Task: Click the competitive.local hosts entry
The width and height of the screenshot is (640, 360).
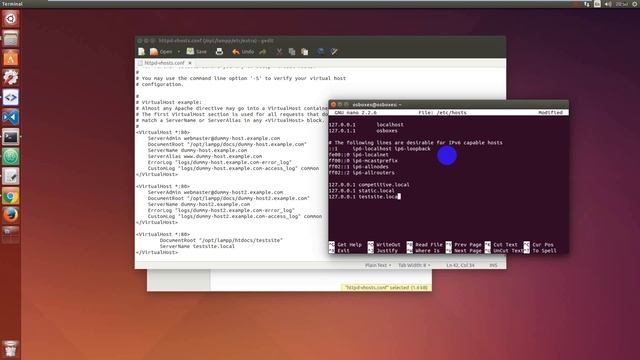Action: pyautogui.click(x=369, y=184)
